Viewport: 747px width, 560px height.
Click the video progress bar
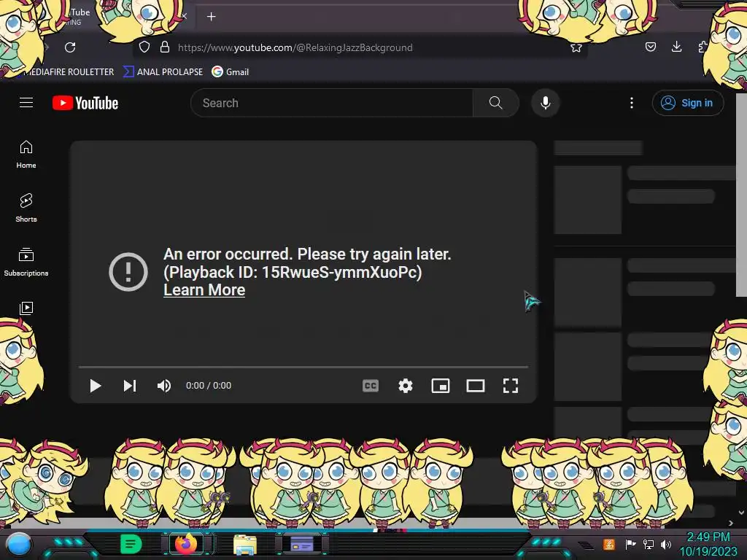point(303,367)
